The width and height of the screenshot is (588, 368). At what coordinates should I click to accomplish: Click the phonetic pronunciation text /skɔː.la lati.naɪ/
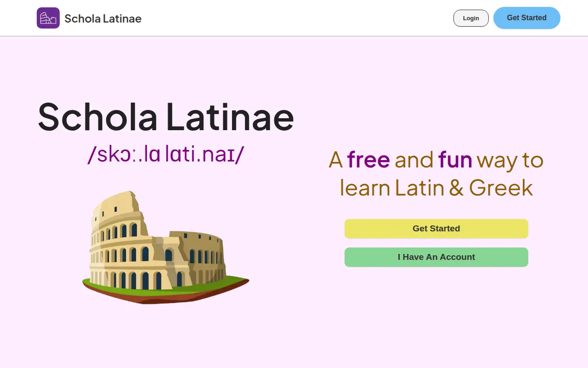pos(166,155)
